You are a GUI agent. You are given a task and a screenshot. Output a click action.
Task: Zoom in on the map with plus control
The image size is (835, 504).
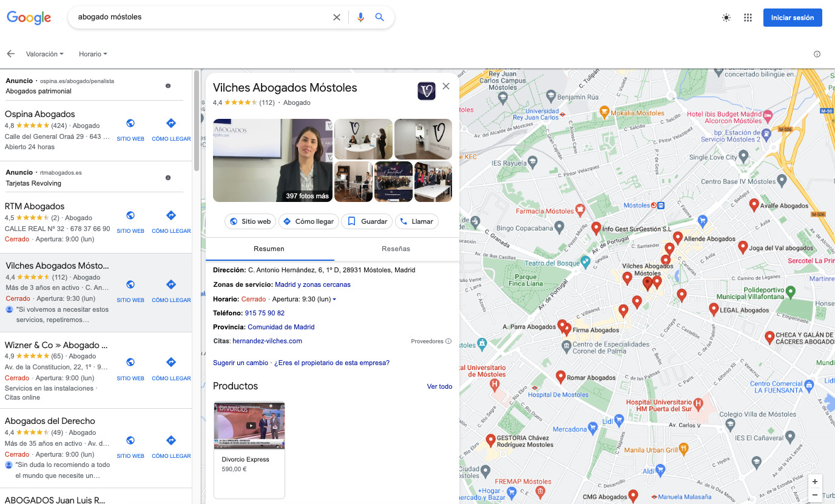[x=815, y=480]
